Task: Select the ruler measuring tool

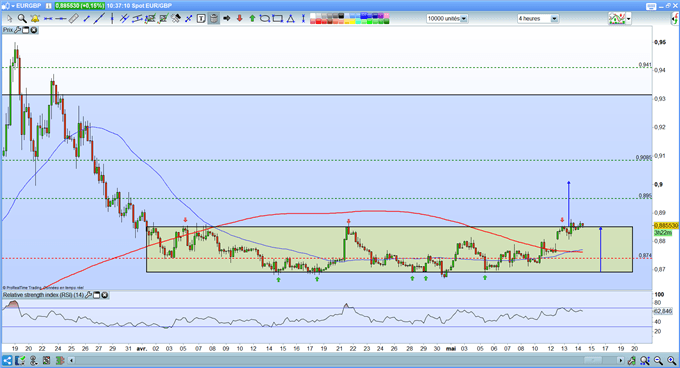Action: tap(73, 18)
